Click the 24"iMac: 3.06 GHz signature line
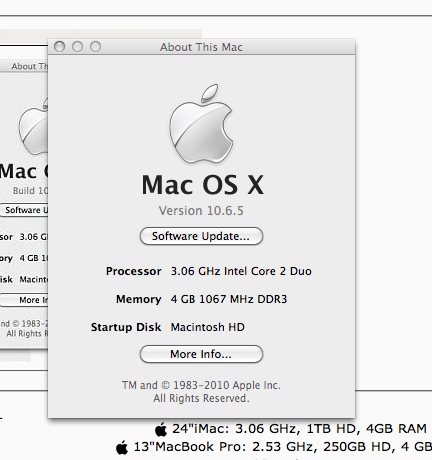This screenshot has width=432, height=460. (x=299, y=429)
